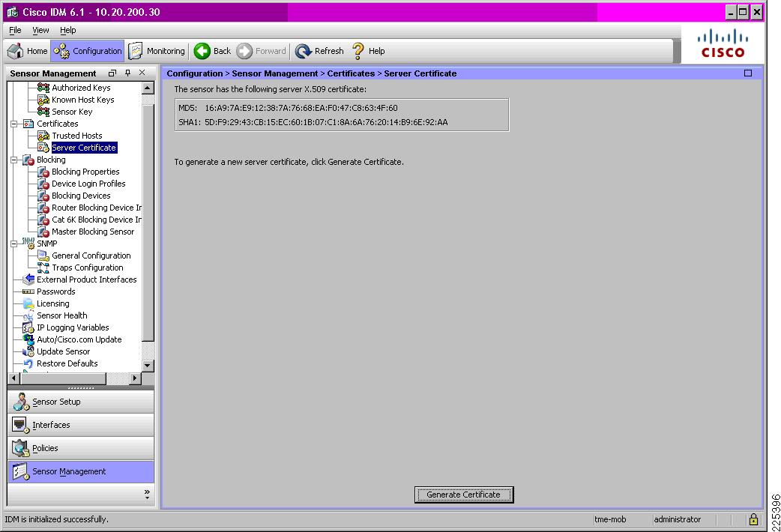Click the tree horizontal scrollbar thumb
Image resolution: width=781 pixels, height=532 pixels.
[63, 378]
